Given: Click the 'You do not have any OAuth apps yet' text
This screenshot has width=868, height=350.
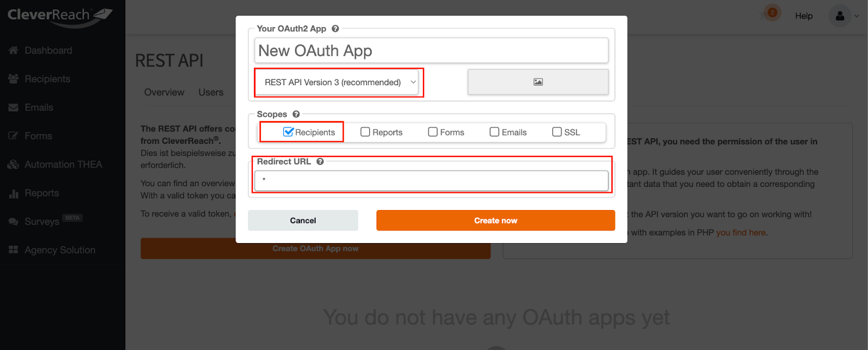Looking at the screenshot, I should pyautogui.click(x=496, y=317).
